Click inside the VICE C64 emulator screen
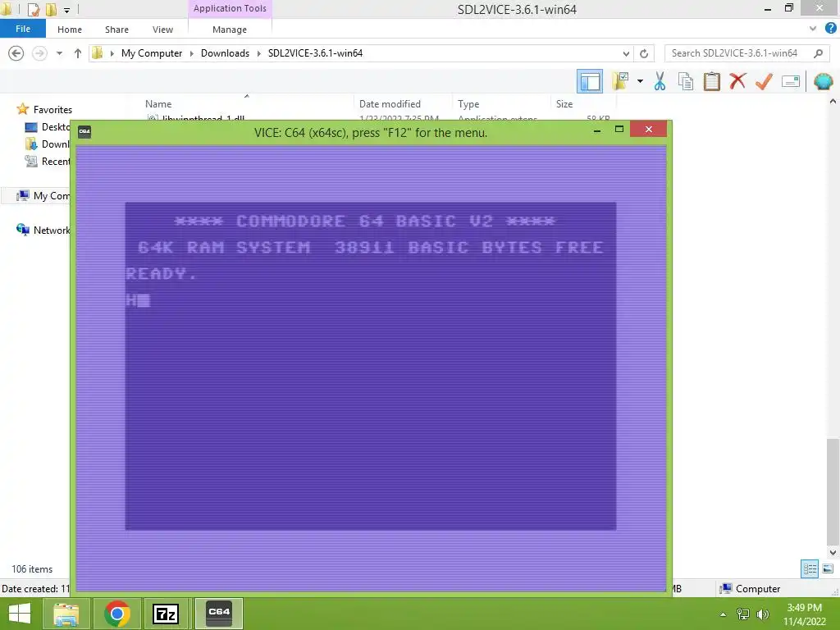 371,367
